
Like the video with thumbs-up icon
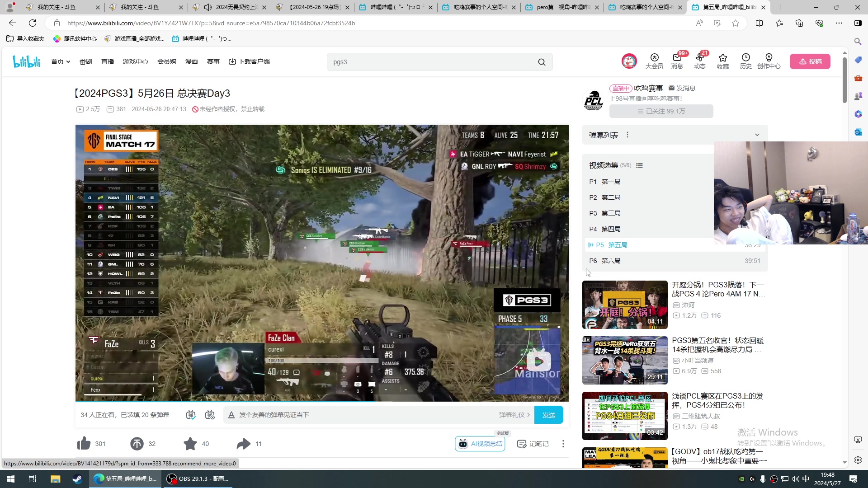click(x=84, y=444)
